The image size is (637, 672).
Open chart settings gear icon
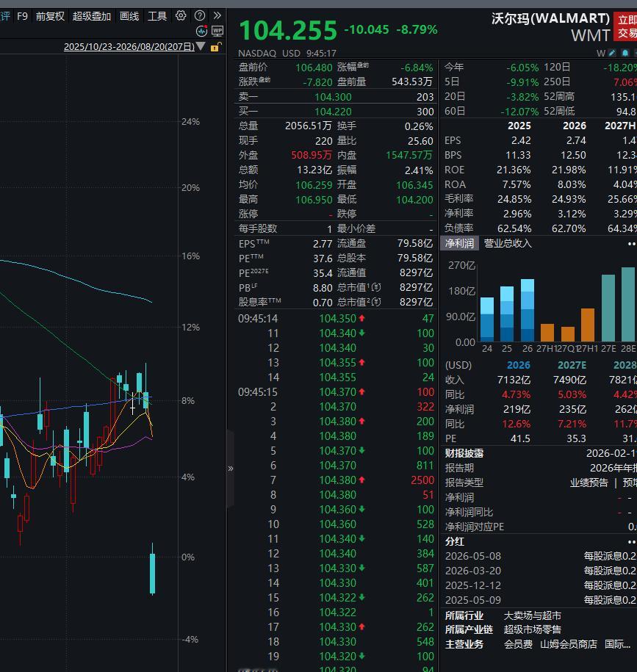point(181,16)
